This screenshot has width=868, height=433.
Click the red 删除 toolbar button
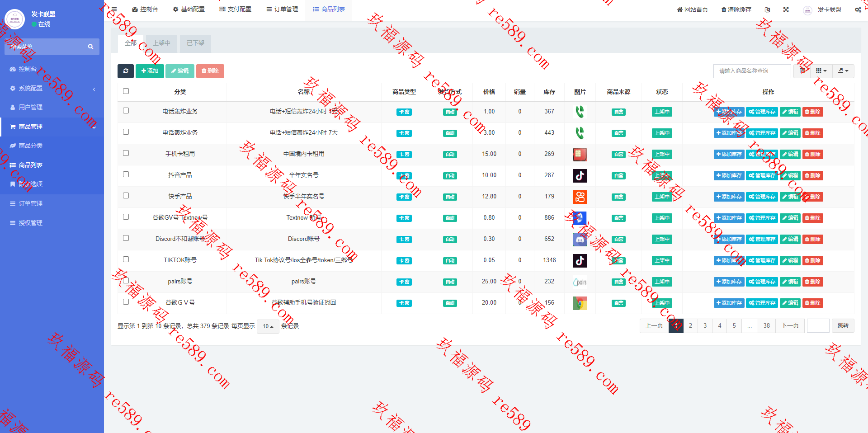210,71
